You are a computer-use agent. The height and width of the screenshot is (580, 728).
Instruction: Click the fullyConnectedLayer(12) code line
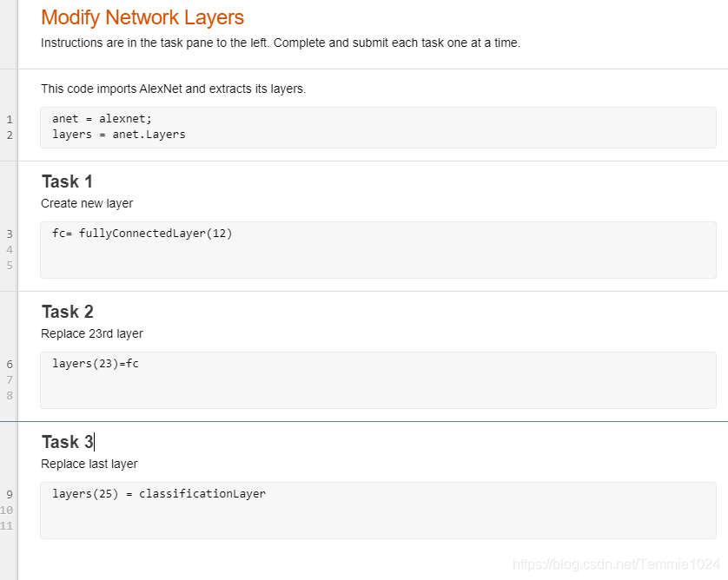point(142,233)
